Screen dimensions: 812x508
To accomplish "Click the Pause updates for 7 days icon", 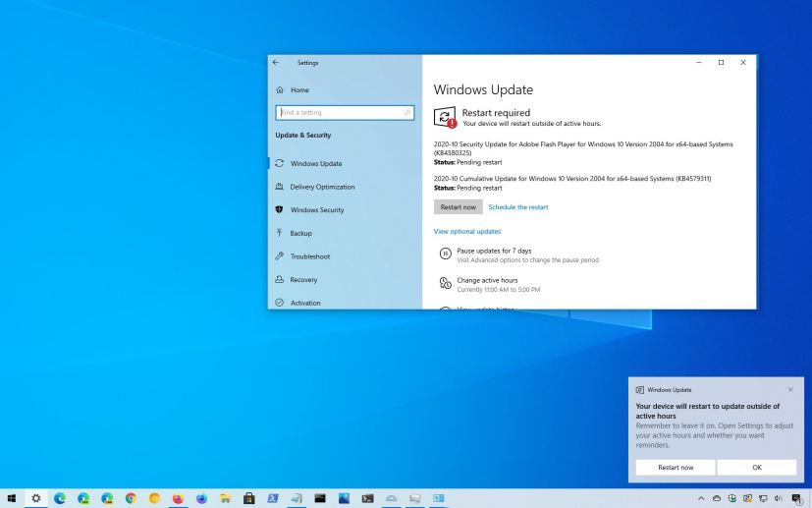I will click(x=445, y=254).
